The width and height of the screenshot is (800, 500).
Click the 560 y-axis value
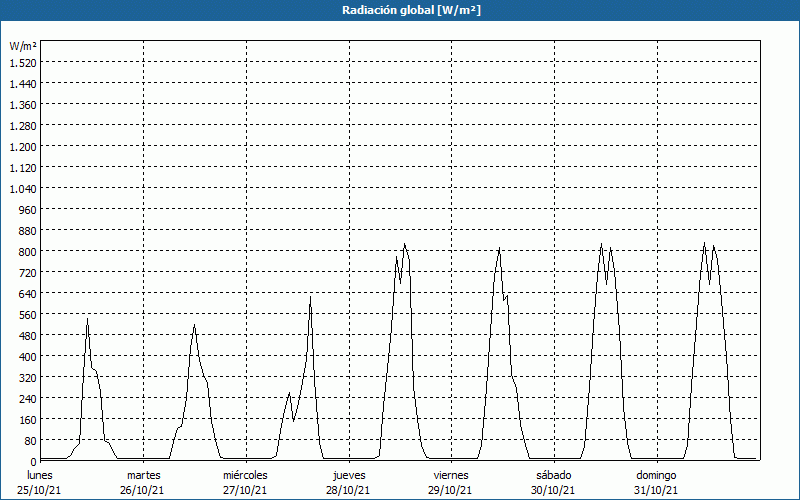pyautogui.click(x=28, y=315)
